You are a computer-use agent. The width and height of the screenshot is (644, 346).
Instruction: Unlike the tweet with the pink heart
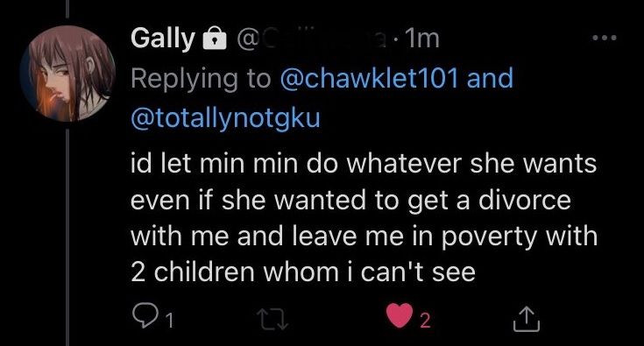tap(400, 315)
